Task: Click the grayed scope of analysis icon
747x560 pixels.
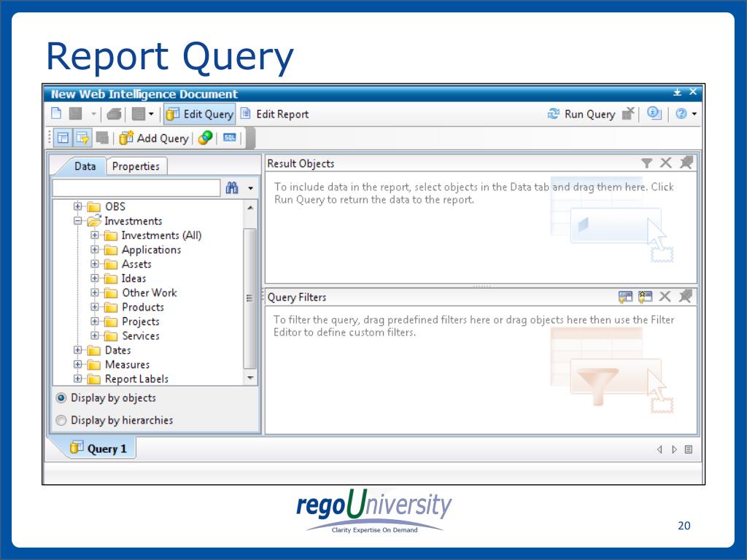Action: tap(102, 138)
